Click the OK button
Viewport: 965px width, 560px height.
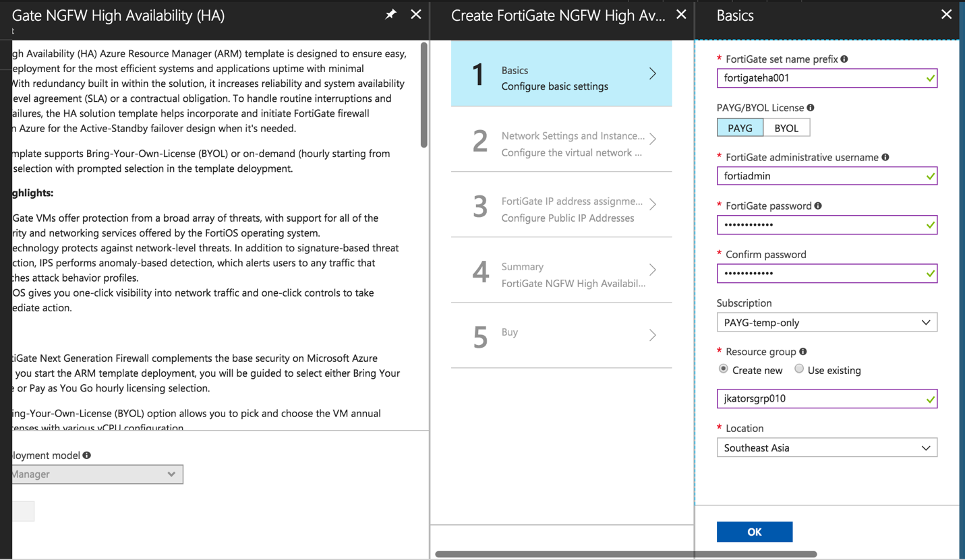(754, 532)
